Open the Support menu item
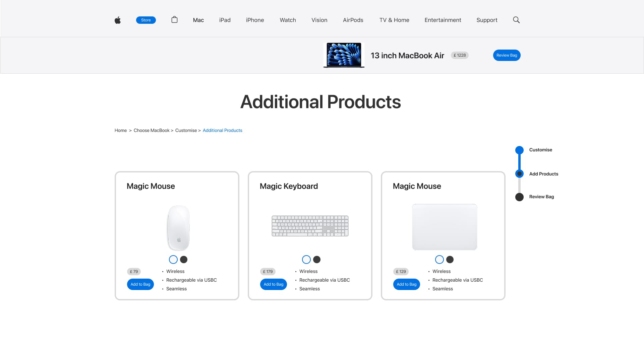The image size is (644, 362). (487, 20)
